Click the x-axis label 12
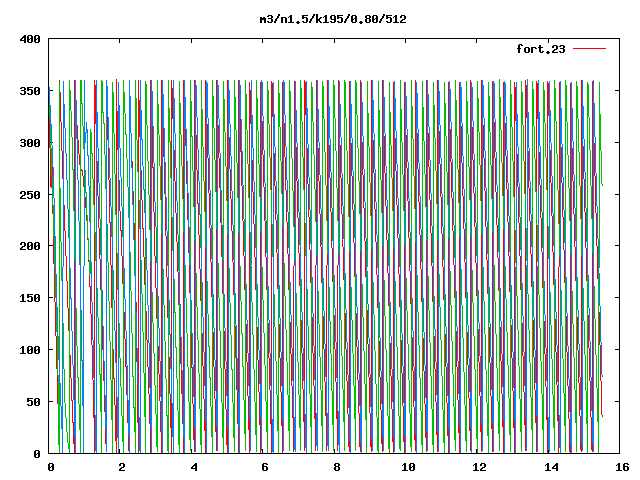Screen dimensions: 640x480 479,467
